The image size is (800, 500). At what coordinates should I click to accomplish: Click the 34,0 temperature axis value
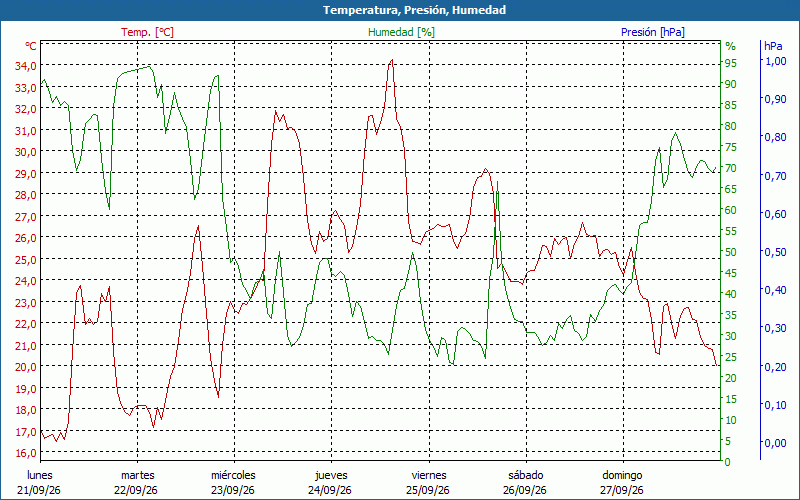click(26, 66)
